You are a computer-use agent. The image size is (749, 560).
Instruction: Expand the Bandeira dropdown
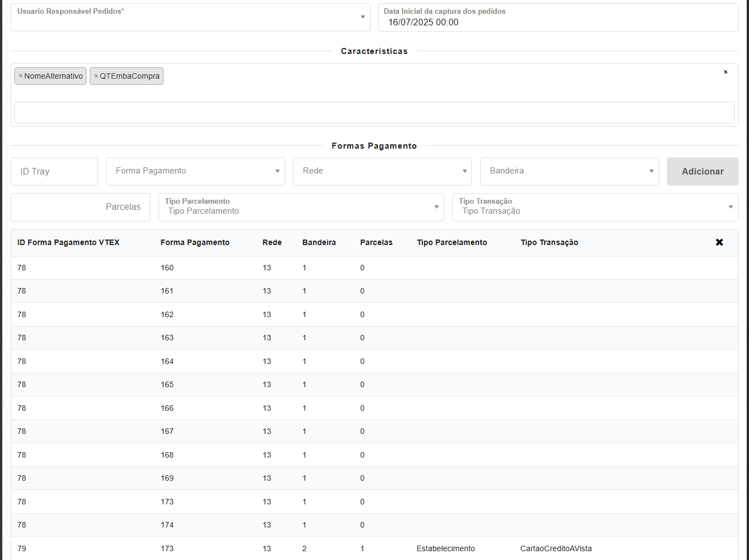tap(569, 171)
